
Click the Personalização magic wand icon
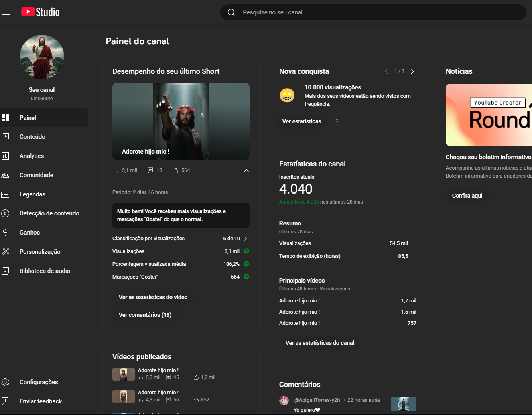click(5, 252)
